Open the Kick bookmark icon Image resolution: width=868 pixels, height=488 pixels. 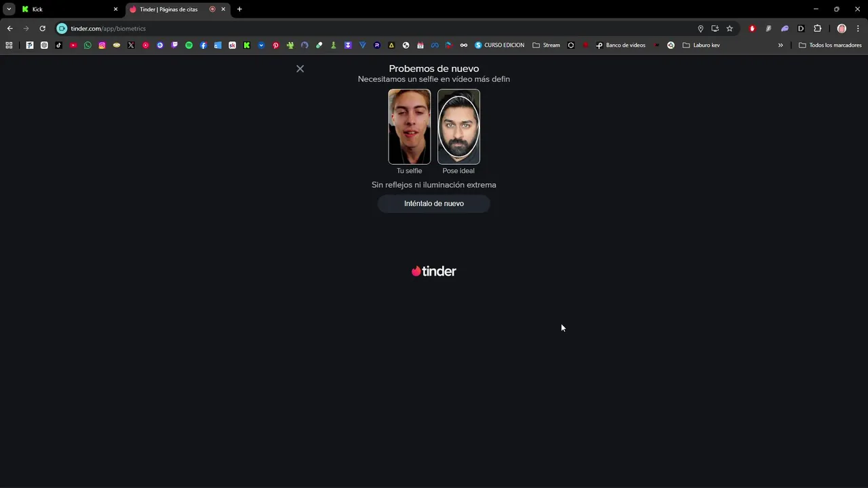(247, 45)
